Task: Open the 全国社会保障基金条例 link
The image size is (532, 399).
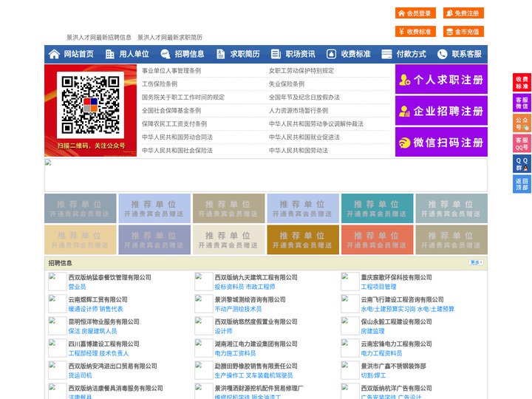Action: [x=171, y=111]
